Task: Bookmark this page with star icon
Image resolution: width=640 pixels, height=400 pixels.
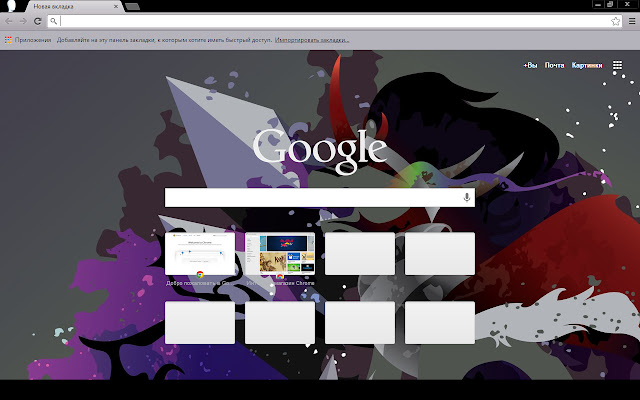Action: (x=616, y=21)
